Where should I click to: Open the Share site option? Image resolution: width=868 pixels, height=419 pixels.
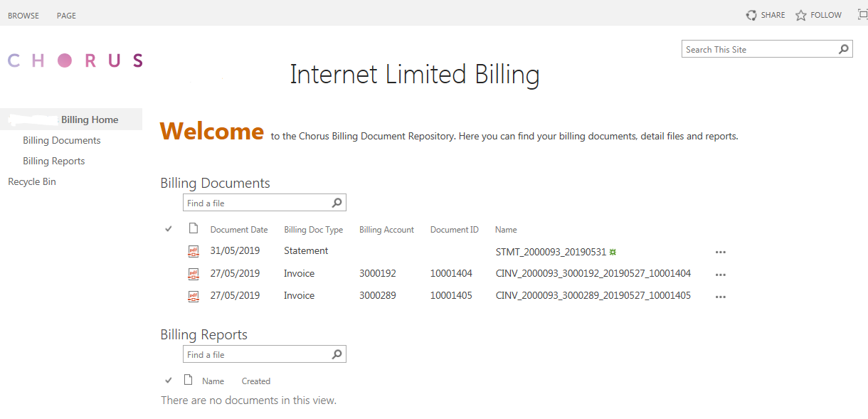pyautogui.click(x=766, y=15)
